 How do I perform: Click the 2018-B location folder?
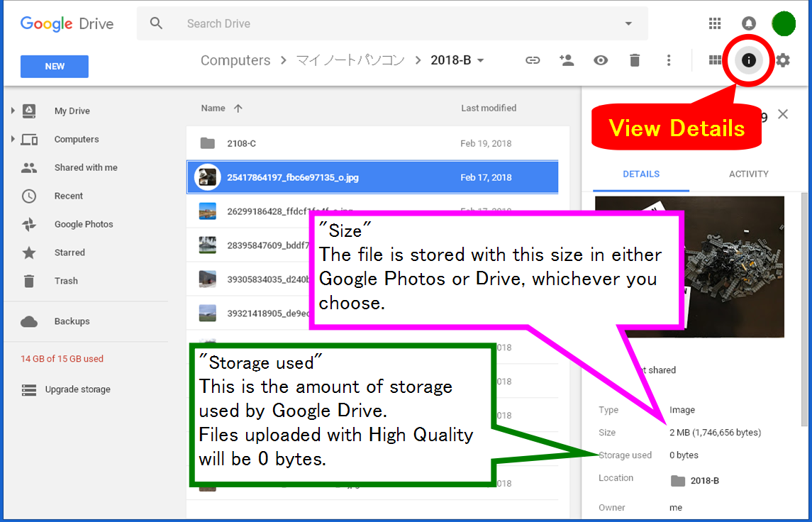tap(694, 481)
